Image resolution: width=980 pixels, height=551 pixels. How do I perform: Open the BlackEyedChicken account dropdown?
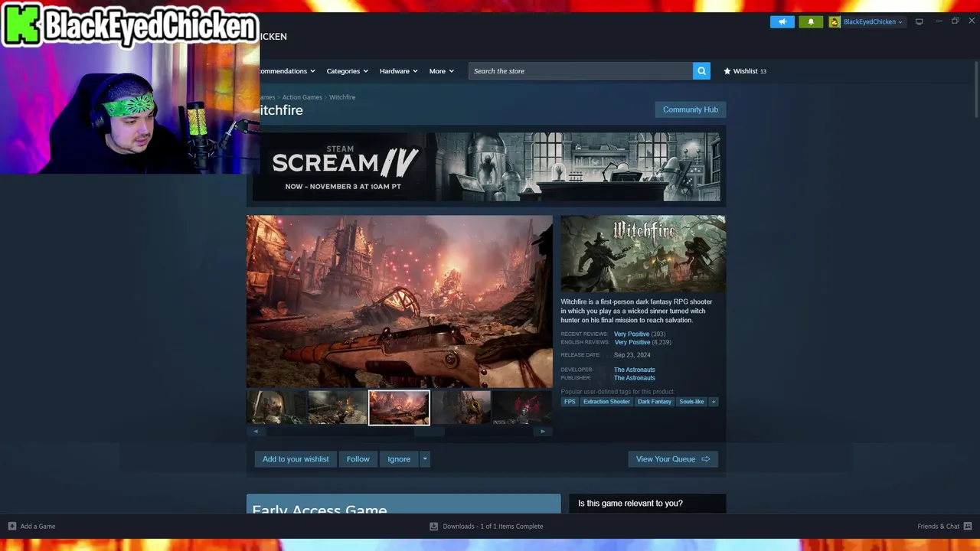873,21
